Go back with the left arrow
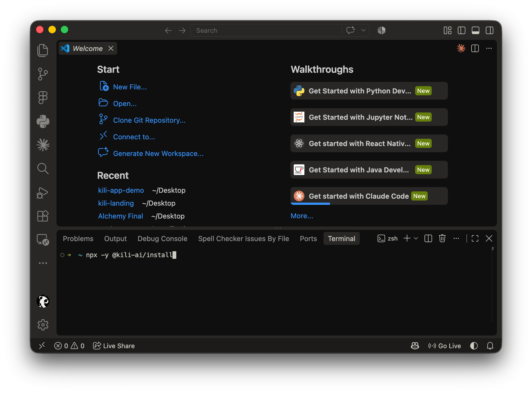 tap(168, 30)
